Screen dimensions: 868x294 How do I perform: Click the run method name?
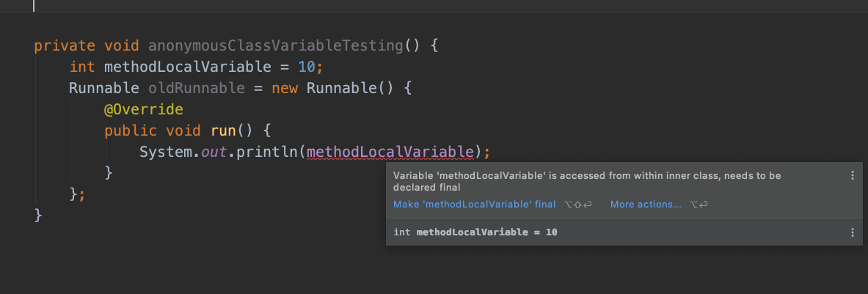point(223,131)
